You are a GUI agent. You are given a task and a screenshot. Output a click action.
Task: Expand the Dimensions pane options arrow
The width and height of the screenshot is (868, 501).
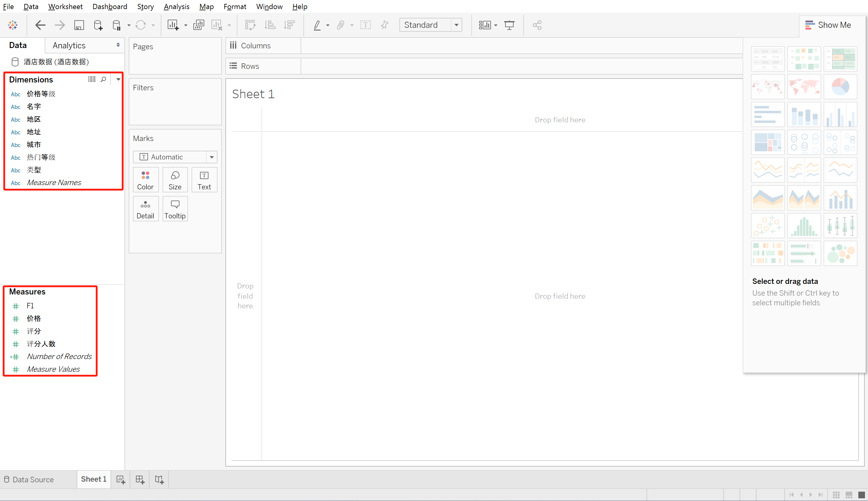118,79
